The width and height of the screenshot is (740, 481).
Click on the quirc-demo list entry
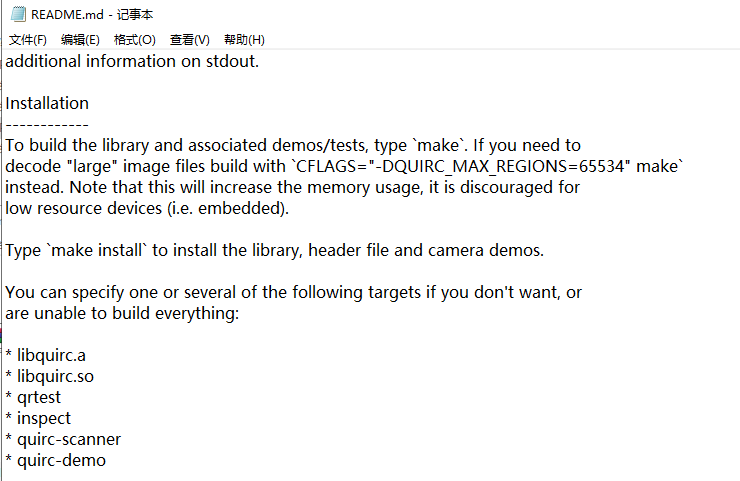tap(61, 460)
